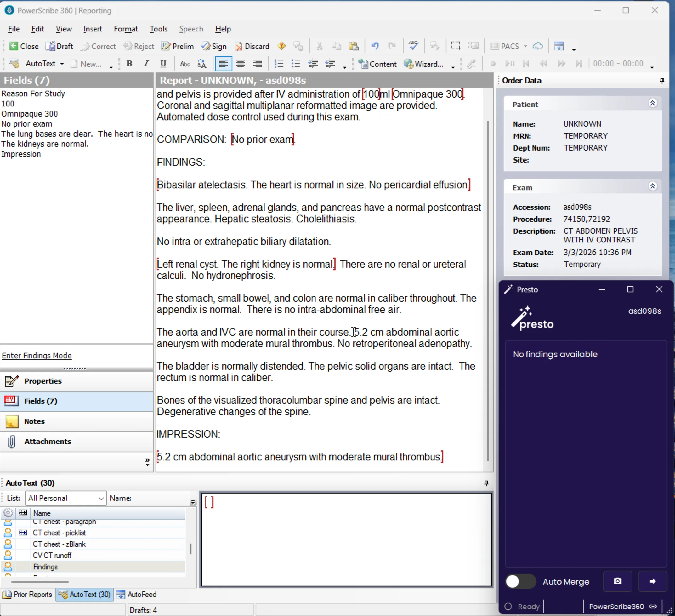Collapse the Patient section
Viewport: 675px width, 616px height.
pos(653,103)
